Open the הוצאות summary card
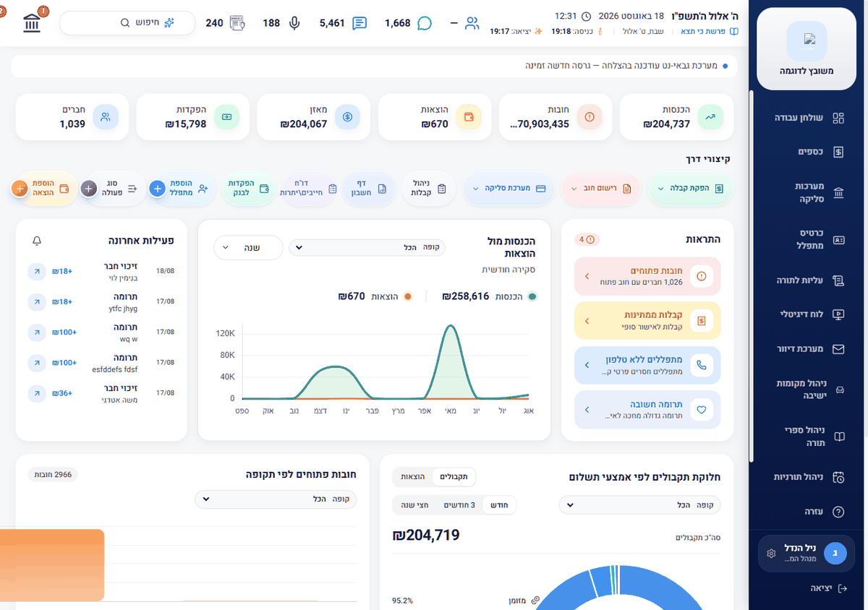Image resolution: width=868 pixels, height=610 pixels. (x=435, y=116)
